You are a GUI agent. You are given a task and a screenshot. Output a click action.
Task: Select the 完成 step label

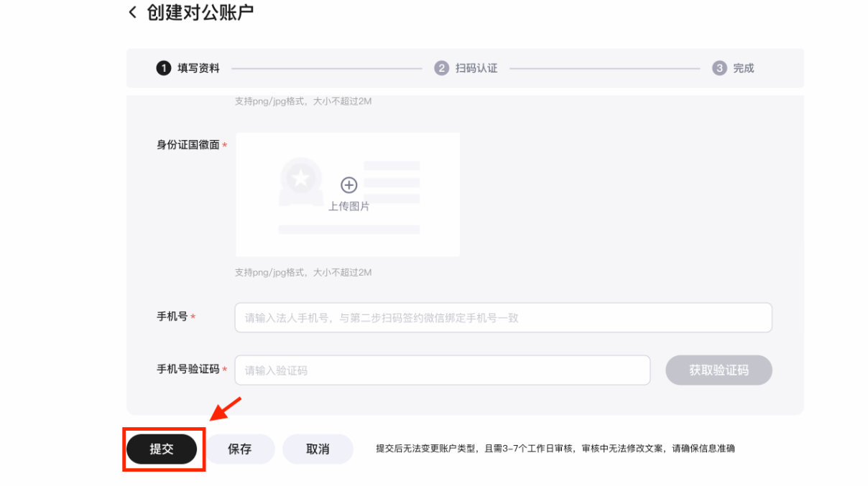(744, 68)
